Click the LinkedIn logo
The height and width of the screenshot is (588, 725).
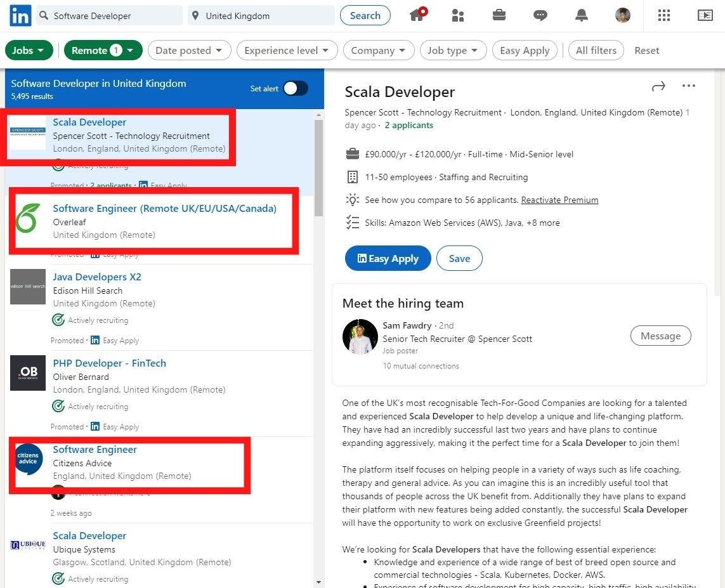(x=20, y=16)
